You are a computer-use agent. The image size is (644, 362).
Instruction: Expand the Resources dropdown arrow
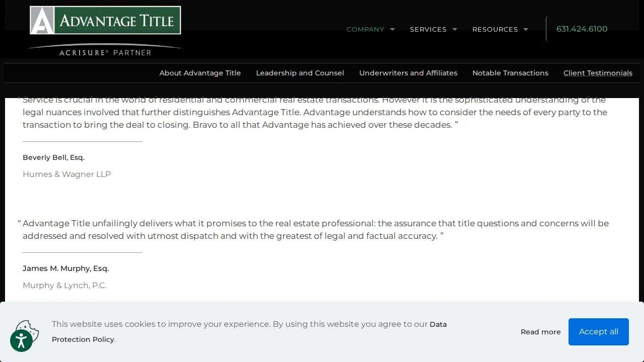tap(526, 30)
